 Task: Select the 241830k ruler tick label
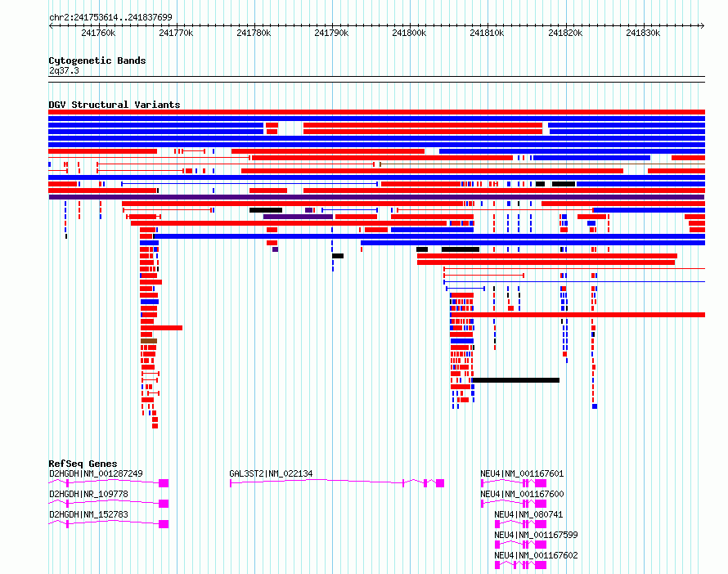coord(643,33)
